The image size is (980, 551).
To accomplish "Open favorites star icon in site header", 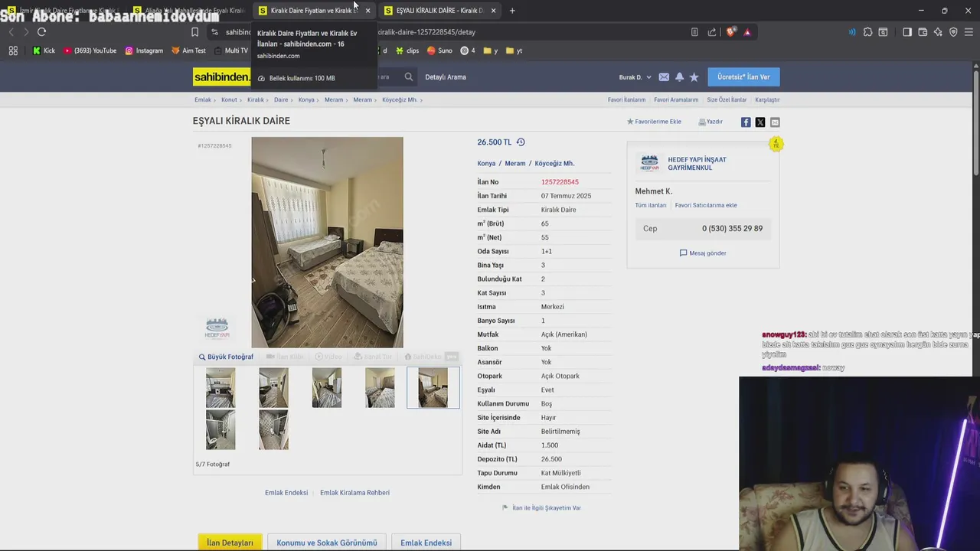I will 694,77.
